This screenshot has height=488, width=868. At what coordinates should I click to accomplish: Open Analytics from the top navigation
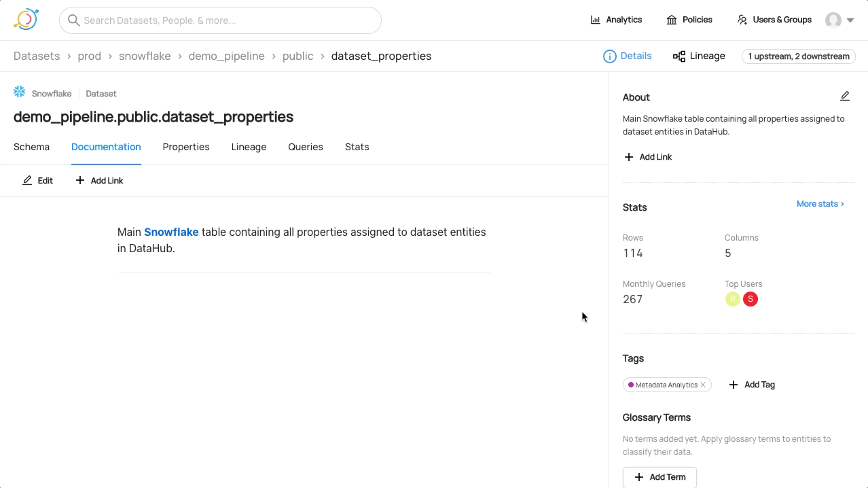pos(616,20)
